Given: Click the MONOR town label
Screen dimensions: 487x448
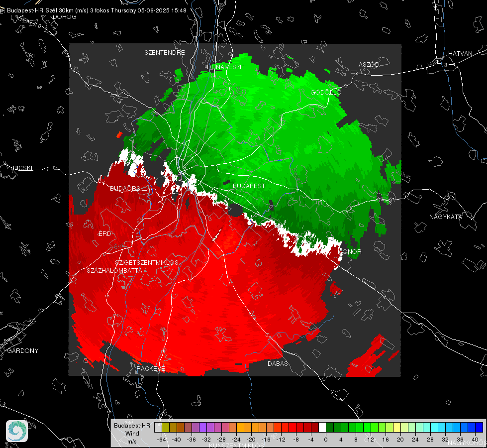Looking at the screenshot, I should (x=351, y=252).
